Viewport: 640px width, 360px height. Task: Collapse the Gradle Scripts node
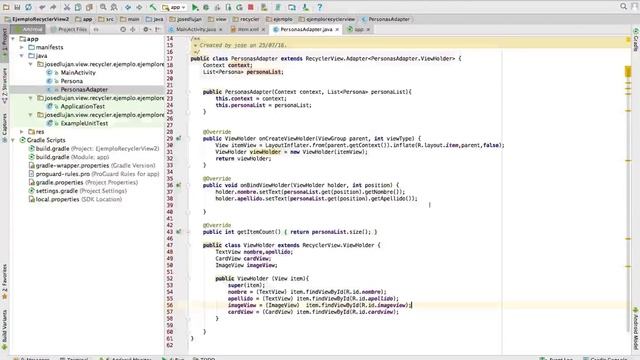(13, 140)
